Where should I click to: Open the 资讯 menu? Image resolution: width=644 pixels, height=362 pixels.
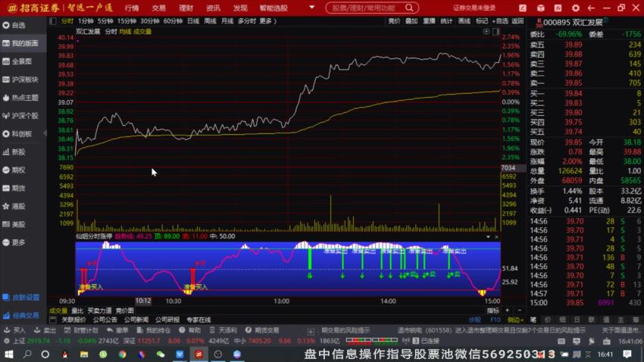click(x=213, y=8)
